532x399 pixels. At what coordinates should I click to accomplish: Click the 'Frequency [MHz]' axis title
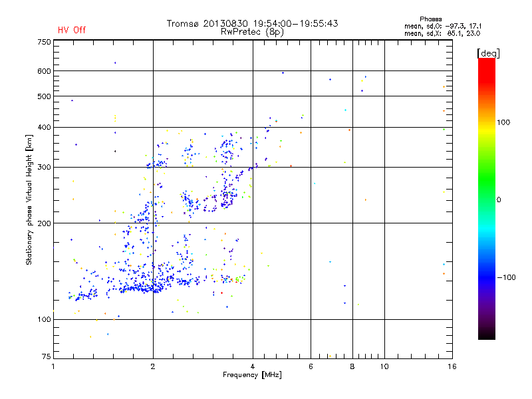coord(252,375)
